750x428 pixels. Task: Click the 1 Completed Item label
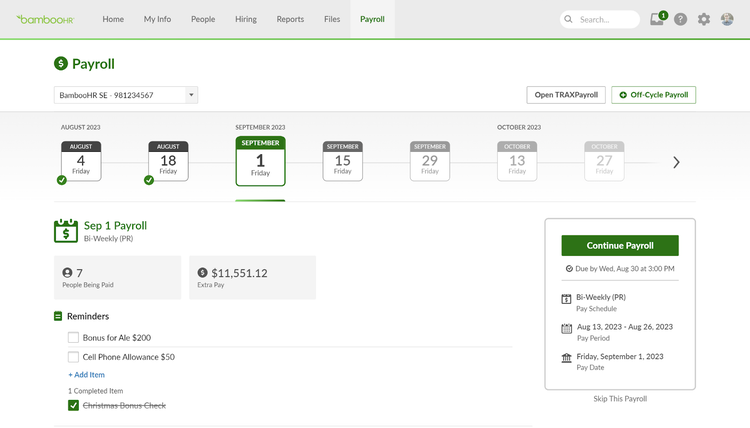point(95,391)
